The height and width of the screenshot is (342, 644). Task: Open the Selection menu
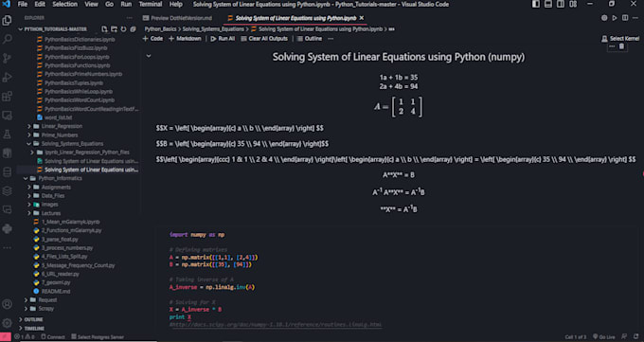[x=64, y=4]
